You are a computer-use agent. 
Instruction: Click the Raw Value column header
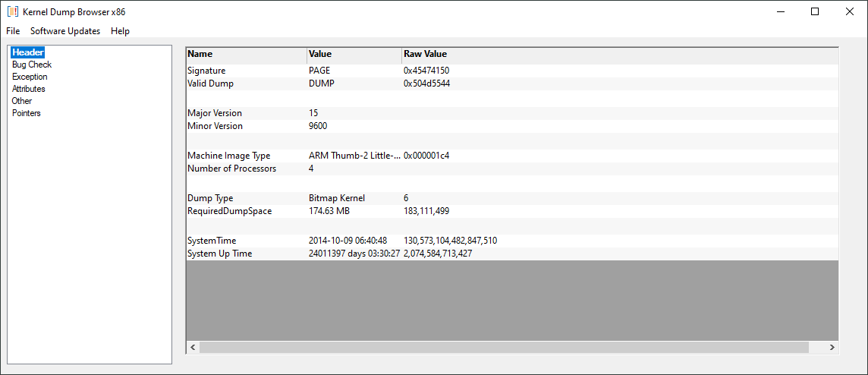tap(425, 55)
